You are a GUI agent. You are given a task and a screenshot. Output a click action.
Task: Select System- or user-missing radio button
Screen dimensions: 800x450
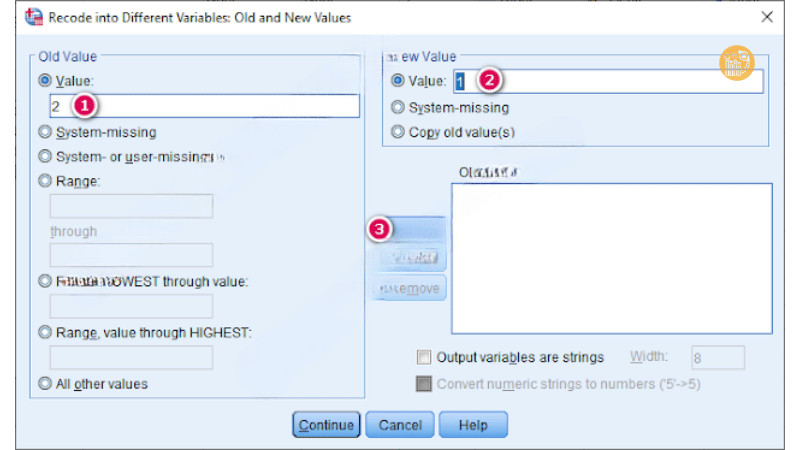click(44, 156)
